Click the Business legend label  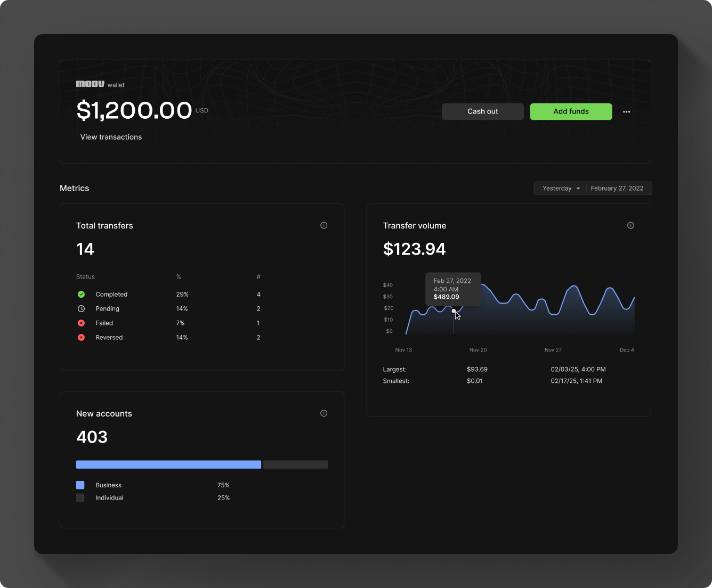click(x=108, y=485)
